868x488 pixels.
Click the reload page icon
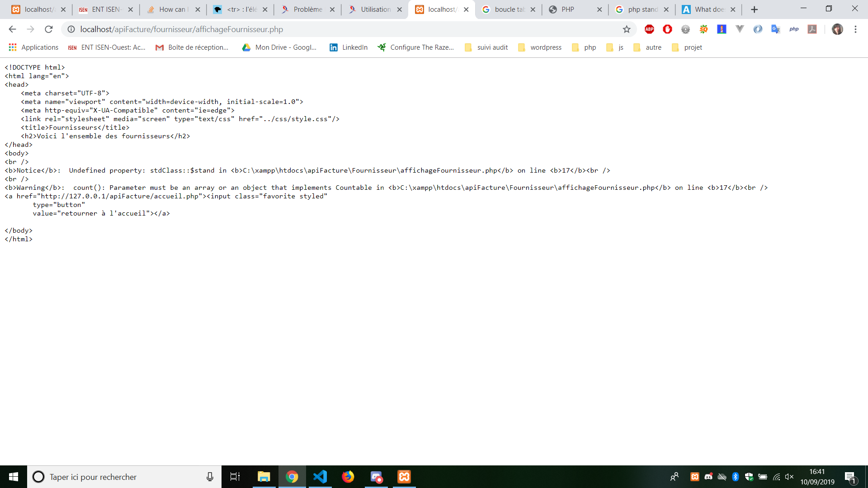point(49,29)
